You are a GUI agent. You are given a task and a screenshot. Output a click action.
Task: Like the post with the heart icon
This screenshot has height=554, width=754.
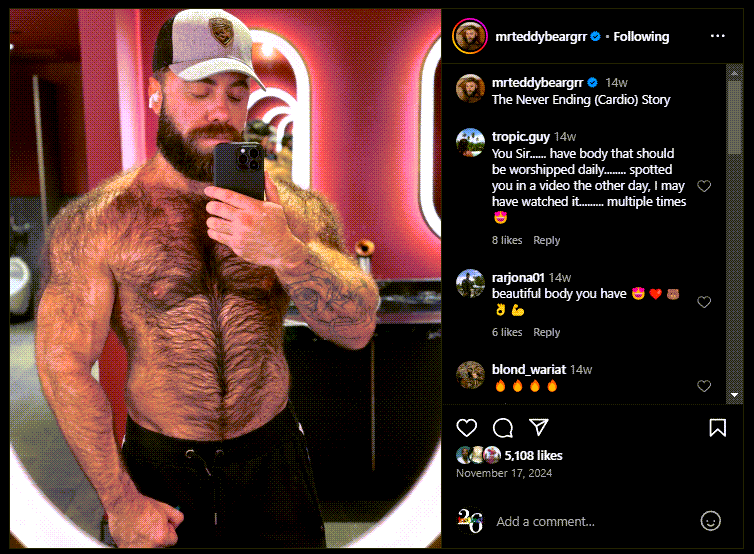[466, 428]
